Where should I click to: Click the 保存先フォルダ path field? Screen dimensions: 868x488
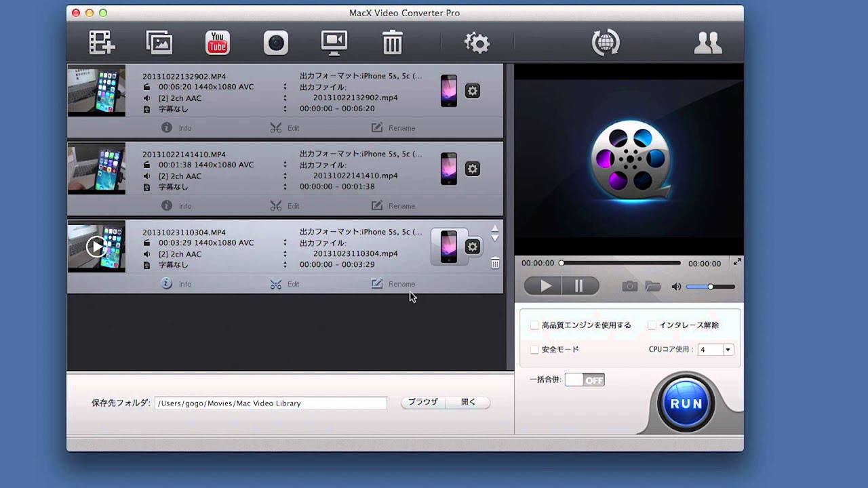[x=271, y=403]
